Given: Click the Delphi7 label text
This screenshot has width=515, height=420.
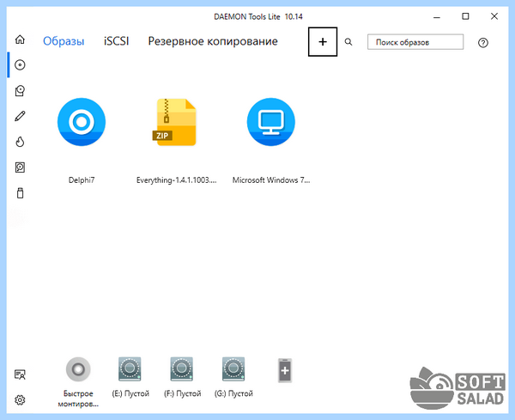Looking at the screenshot, I should [x=82, y=180].
